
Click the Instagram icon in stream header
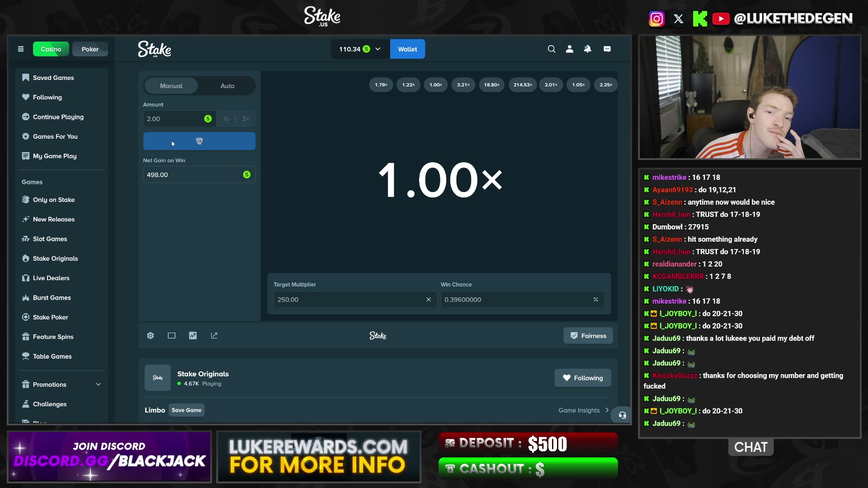coord(656,19)
